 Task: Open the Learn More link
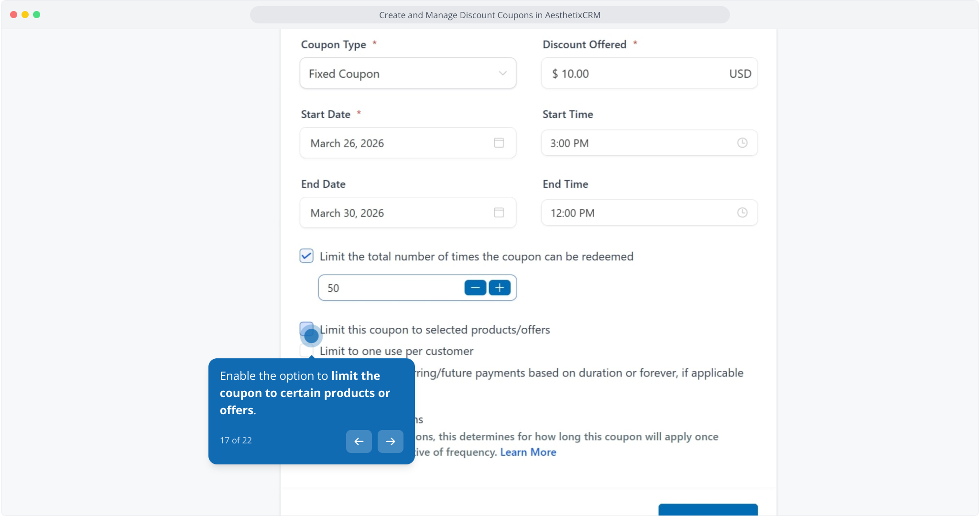(528, 452)
